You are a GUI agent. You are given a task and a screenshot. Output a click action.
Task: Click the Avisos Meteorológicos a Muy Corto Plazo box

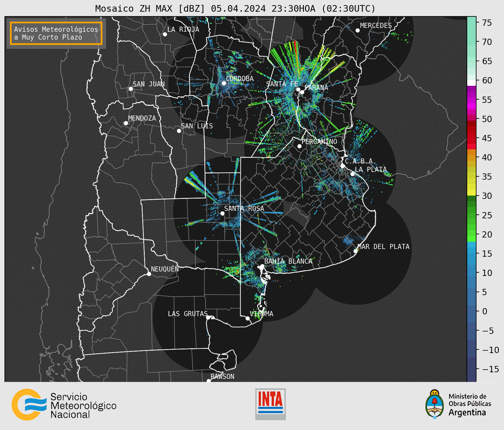[x=56, y=33]
